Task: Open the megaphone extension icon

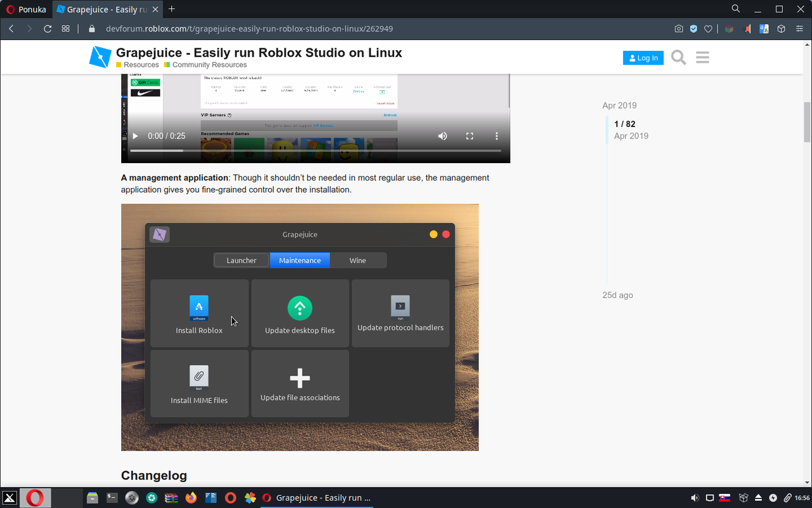Action: click(x=747, y=29)
